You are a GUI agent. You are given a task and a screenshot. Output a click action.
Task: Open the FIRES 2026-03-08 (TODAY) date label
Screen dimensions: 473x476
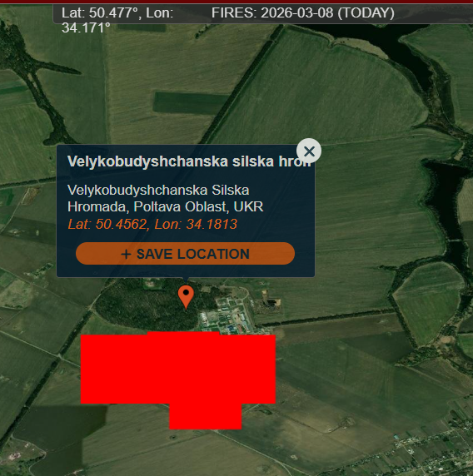click(x=303, y=13)
